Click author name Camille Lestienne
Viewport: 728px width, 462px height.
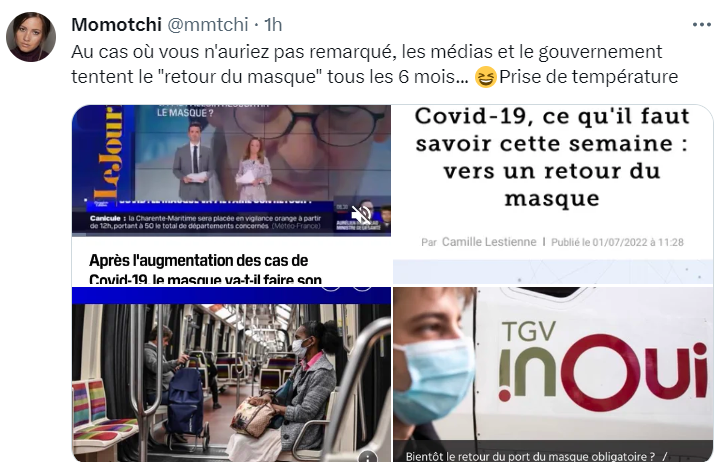[489, 242]
